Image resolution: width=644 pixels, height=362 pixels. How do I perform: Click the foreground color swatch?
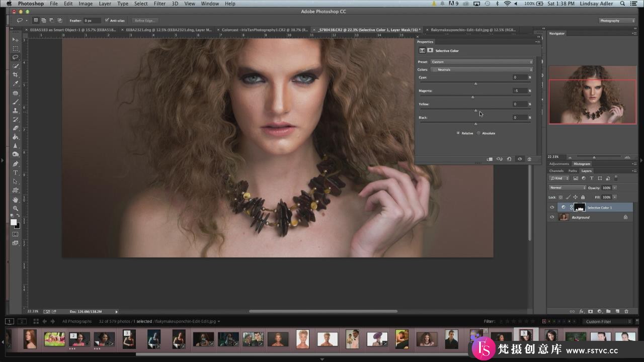click(14, 222)
